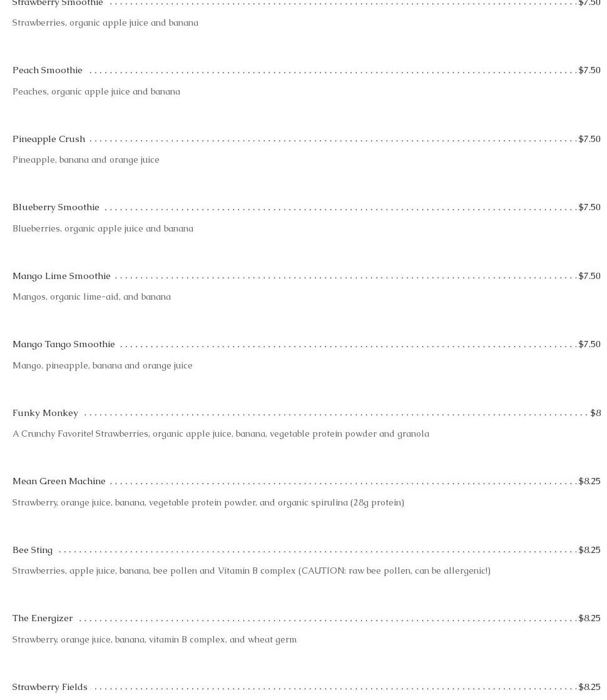Select the Pineapple Crush item name
Screen dimensions: 607x700
tap(49, 139)
